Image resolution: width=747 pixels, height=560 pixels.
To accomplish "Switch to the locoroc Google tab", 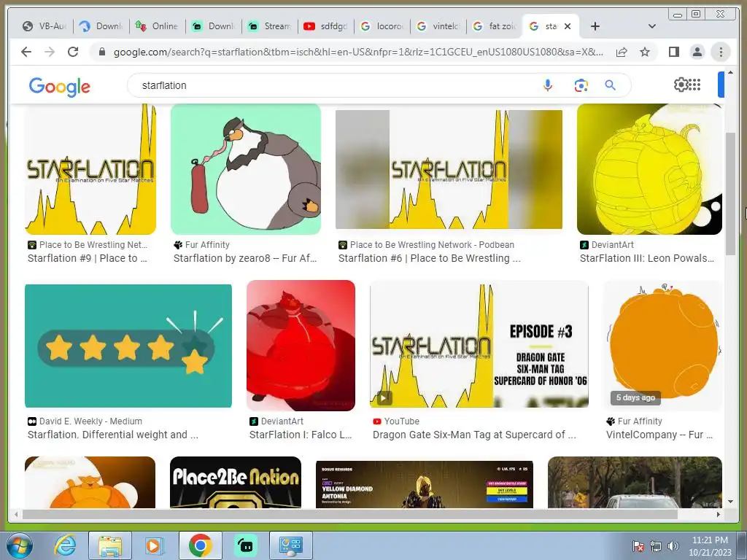I will [382, 26].
